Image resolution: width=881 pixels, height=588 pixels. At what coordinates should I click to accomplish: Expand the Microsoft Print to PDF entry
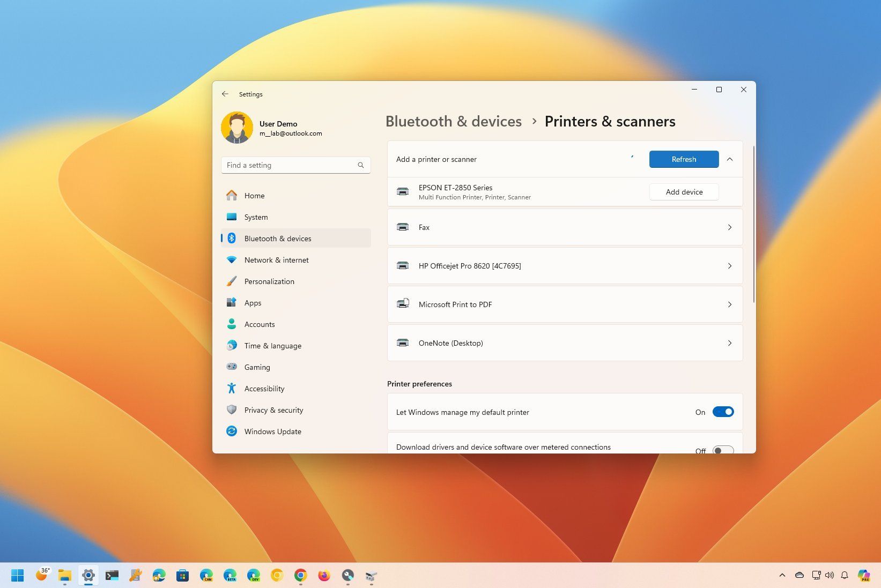(x=730, y=304)
